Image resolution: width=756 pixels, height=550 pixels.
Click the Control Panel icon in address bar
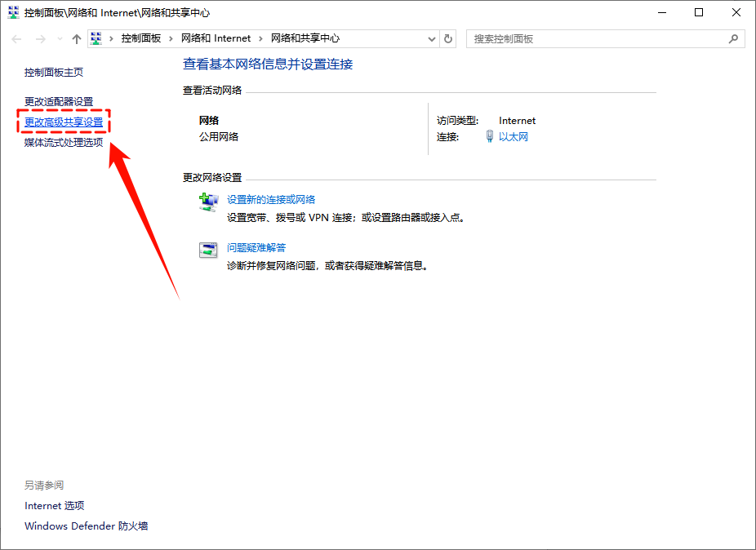pyautogui.click(x=96, y=38)
